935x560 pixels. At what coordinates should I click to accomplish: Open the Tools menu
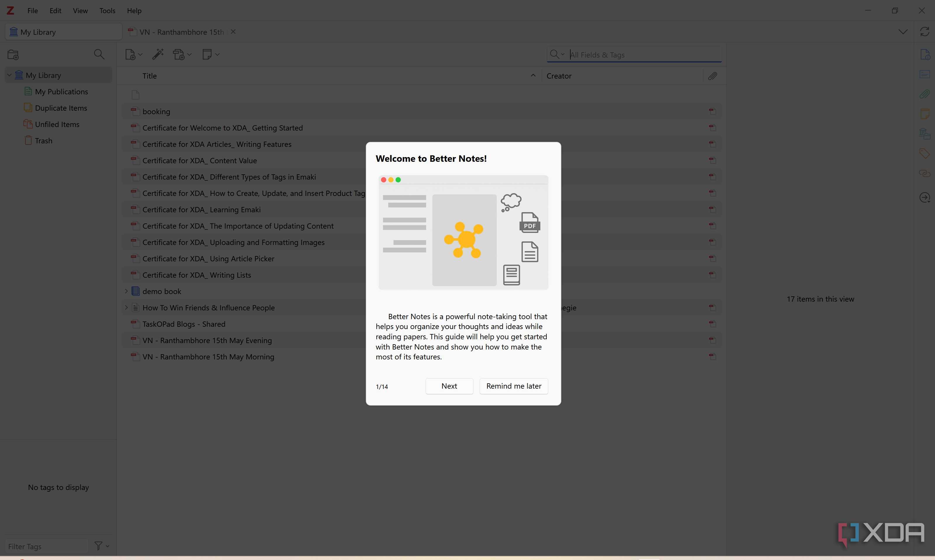tap(107, 11)
